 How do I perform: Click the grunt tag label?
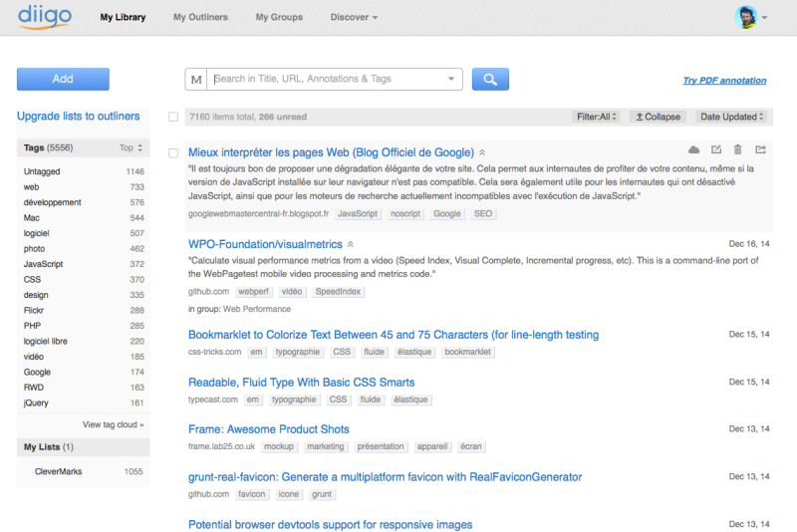[x=322, y=494]
